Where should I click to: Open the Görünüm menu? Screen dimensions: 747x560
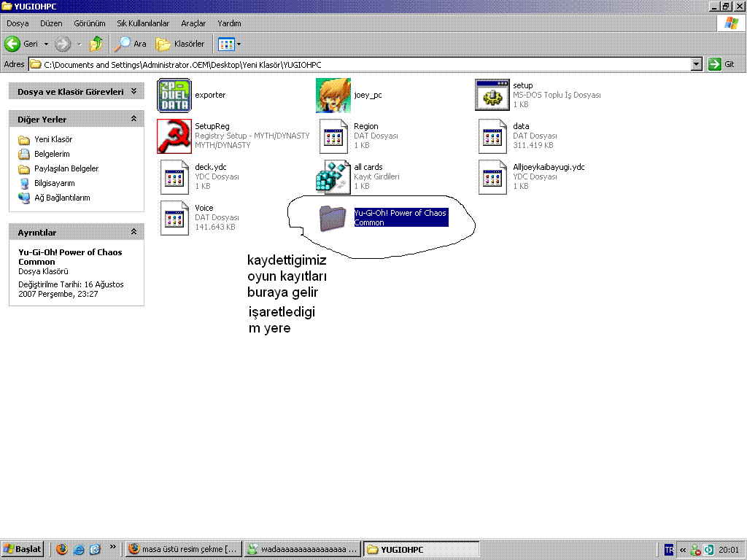[90, 23]
